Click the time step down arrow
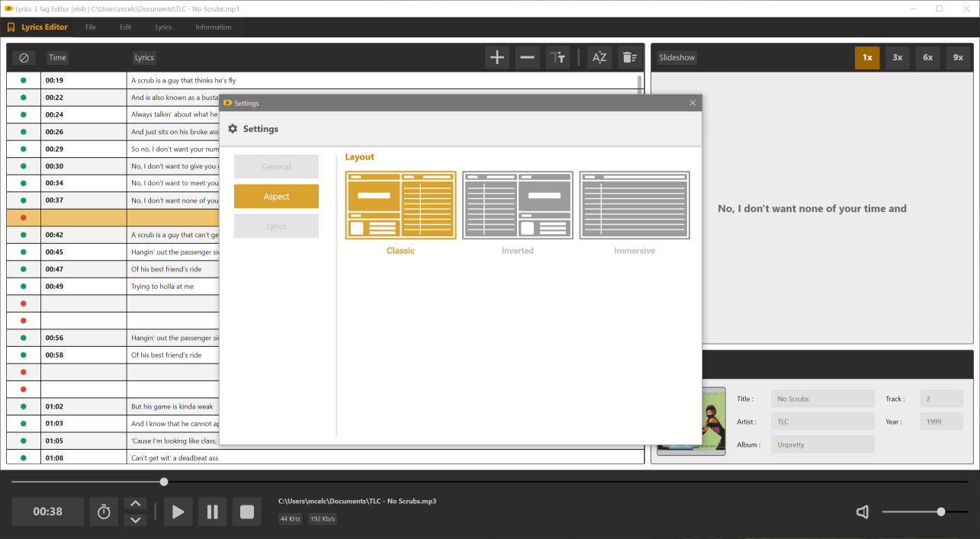980x539 pixels. [135, 520]
